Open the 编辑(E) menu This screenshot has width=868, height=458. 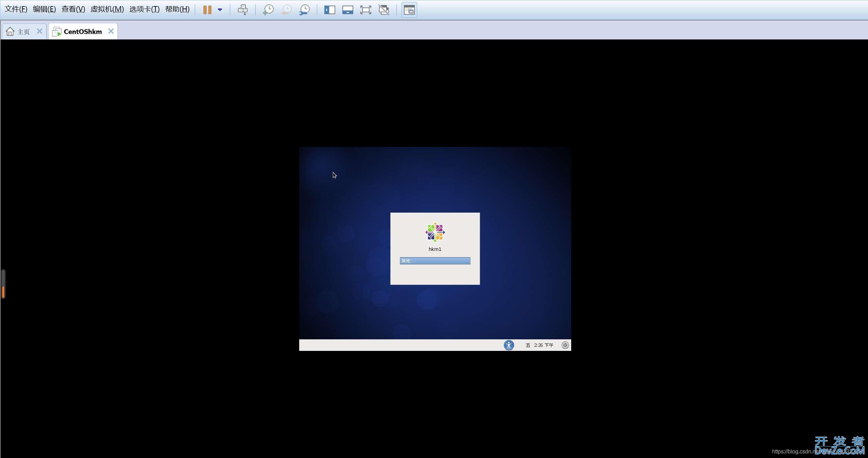44,9
